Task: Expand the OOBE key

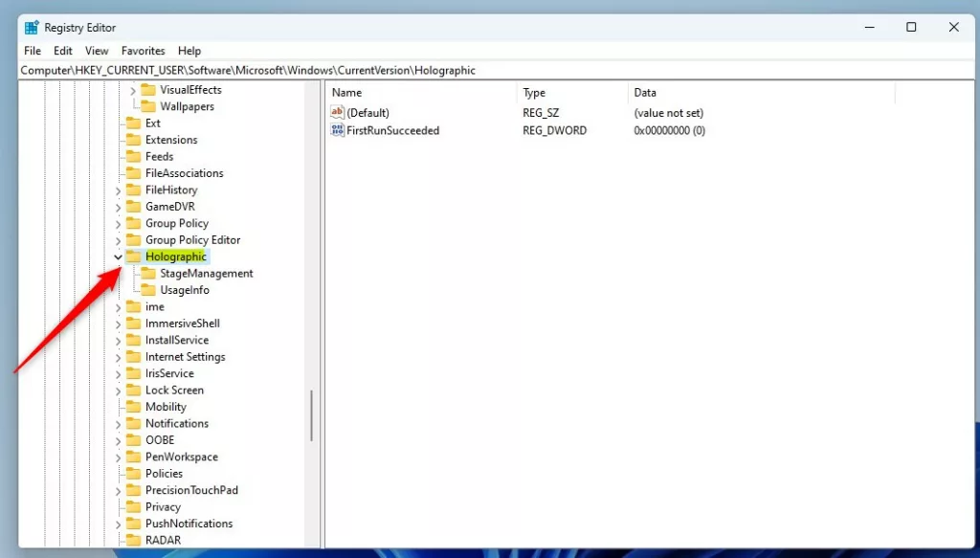Action: coord(118,440)
